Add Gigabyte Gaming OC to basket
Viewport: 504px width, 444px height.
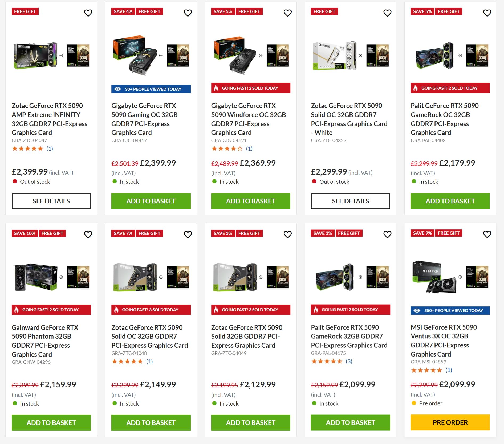(x=151, y=201)
